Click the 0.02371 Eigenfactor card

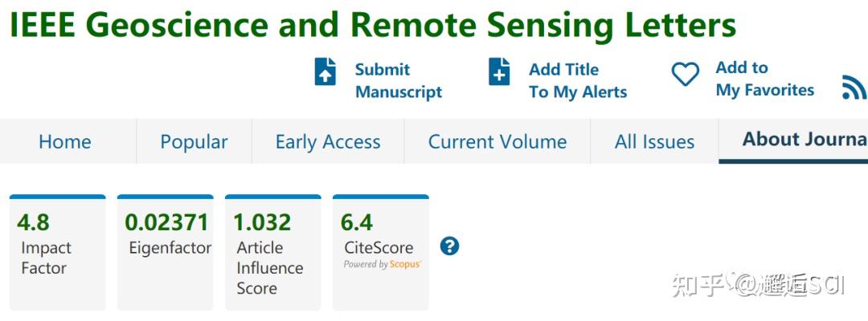point(166,252)
